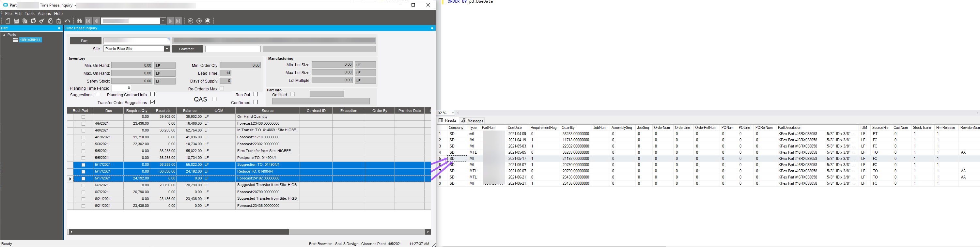The height and width of the screenshot is (247, 980).
Task: Click the Paste clipboard toolbar icon
Action: [59, 21]
